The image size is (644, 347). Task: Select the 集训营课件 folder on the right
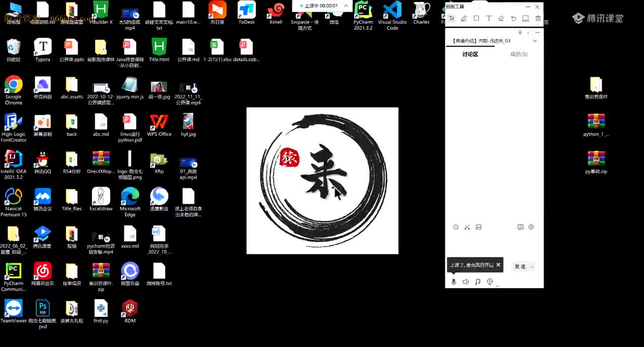pos(596,88)
